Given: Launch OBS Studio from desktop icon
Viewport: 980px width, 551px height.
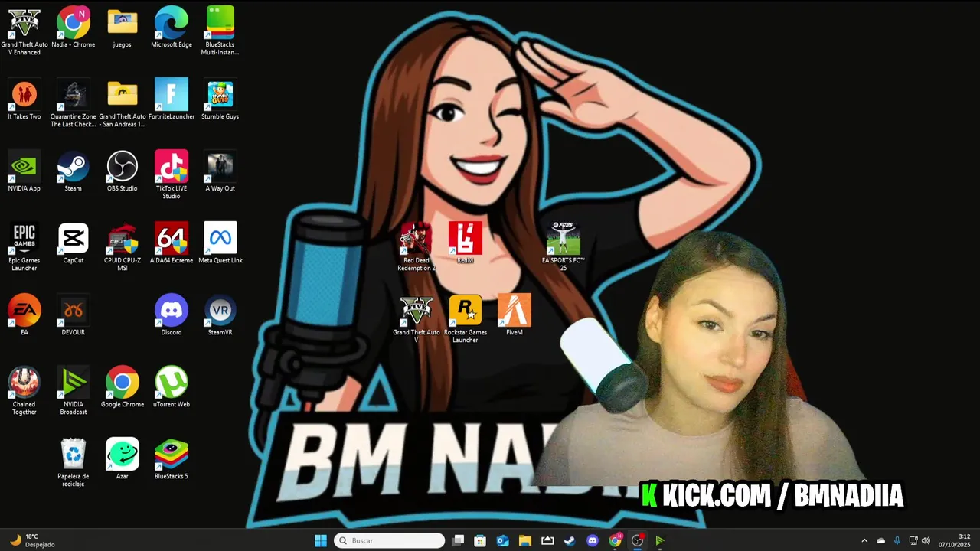Looking at the screenshot, I should pos(122,171).
